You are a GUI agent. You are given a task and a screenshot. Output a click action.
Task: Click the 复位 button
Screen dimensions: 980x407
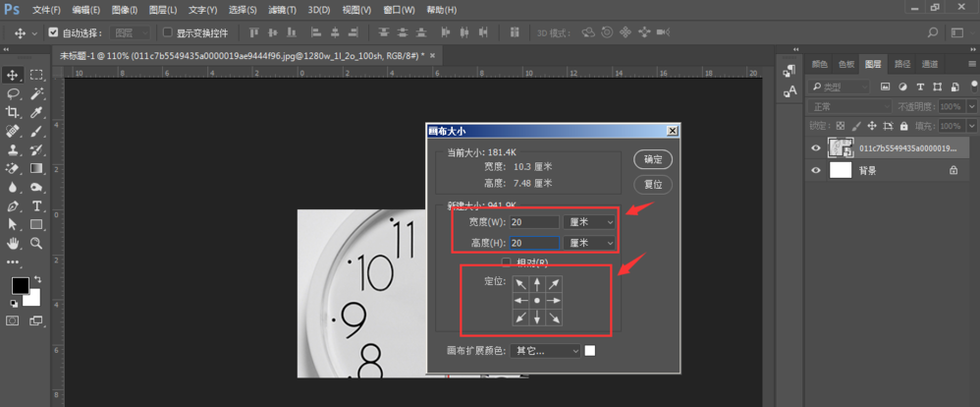click(x=652, y=185)
